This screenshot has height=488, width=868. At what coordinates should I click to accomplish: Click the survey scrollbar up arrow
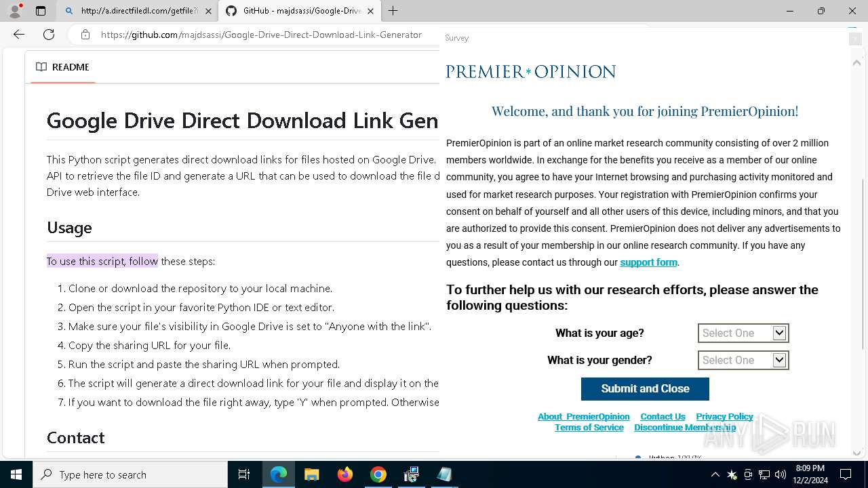[x=856, y=62]
